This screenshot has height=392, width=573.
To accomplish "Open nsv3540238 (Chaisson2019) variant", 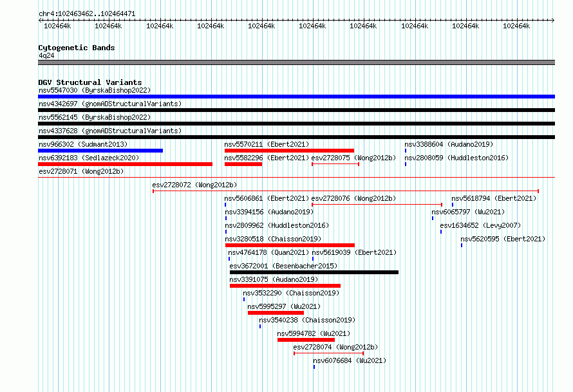I will pyautogui.click(x=307, y=320).
